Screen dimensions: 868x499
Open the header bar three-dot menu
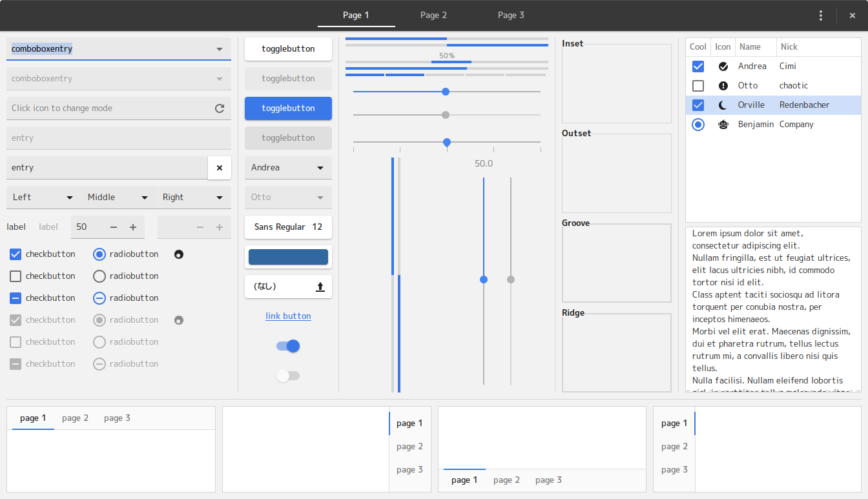821,15
